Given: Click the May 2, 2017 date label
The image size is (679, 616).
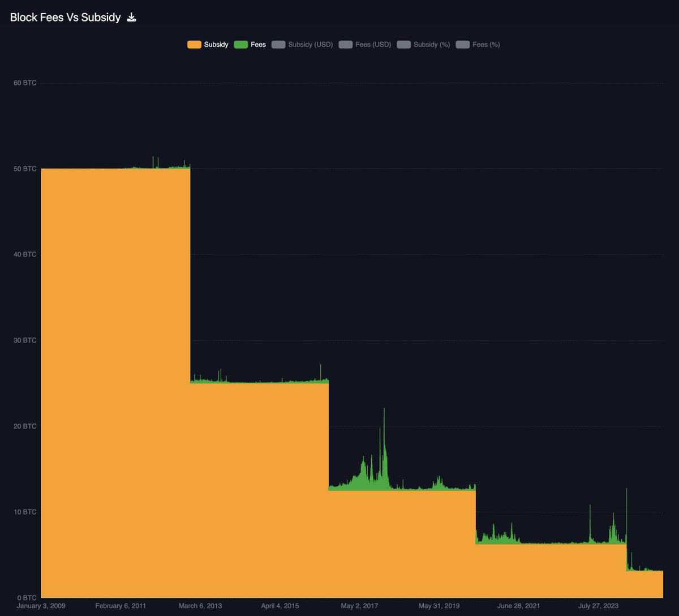Looking at the screenshot, I should [x=359, y=606].
